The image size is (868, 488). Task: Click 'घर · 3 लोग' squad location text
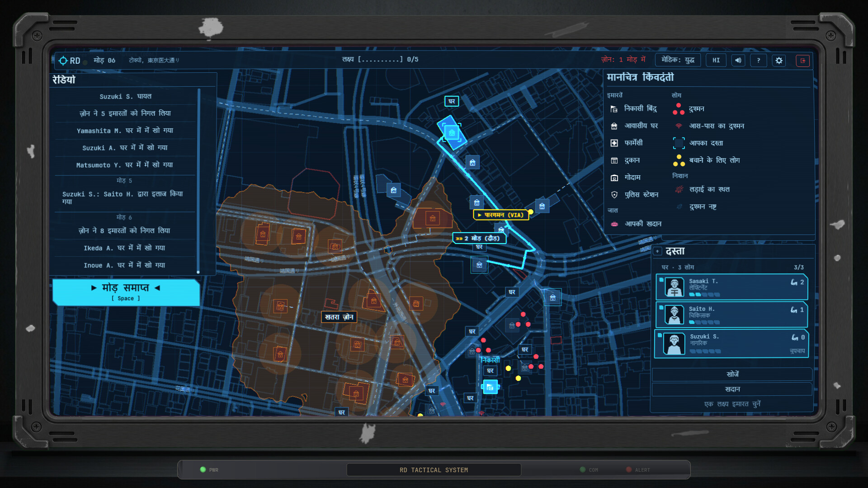point(678,267)
